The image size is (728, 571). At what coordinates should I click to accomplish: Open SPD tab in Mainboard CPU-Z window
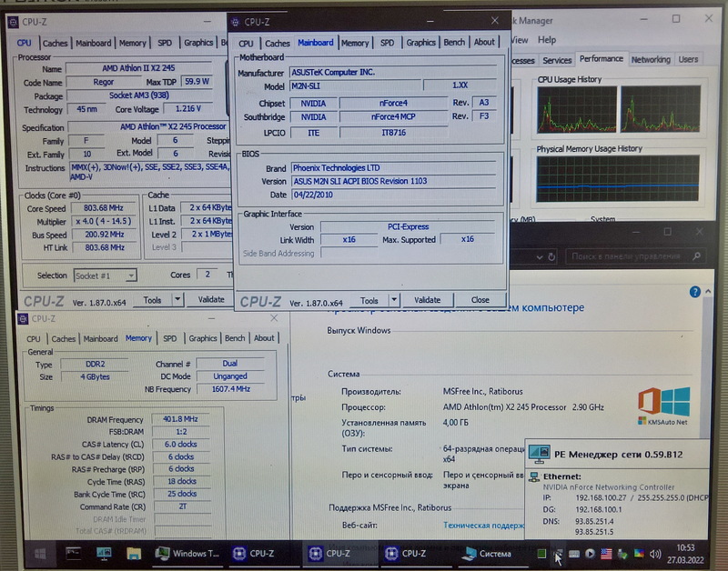tap(388, 43)
